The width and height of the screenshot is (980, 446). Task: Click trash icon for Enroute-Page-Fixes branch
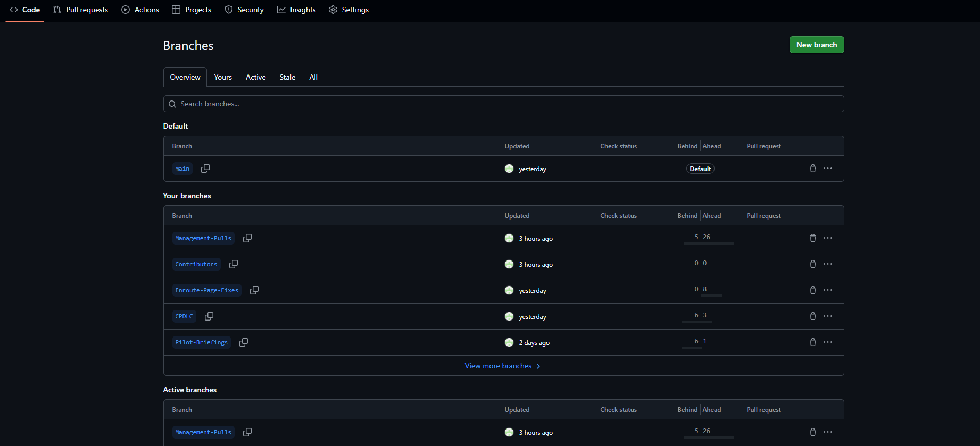tap(812, 290)
